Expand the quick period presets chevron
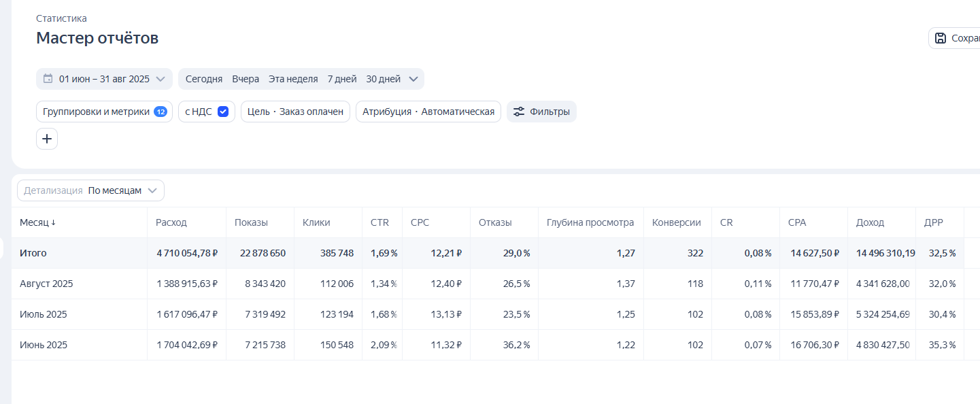Screen dimensions: 980x404 coord(413,79)
